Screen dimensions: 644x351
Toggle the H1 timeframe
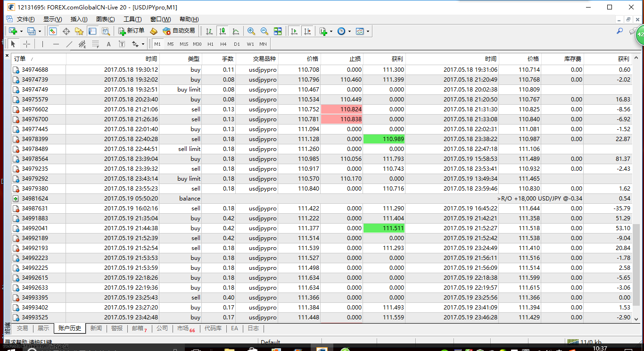[210, 44]
